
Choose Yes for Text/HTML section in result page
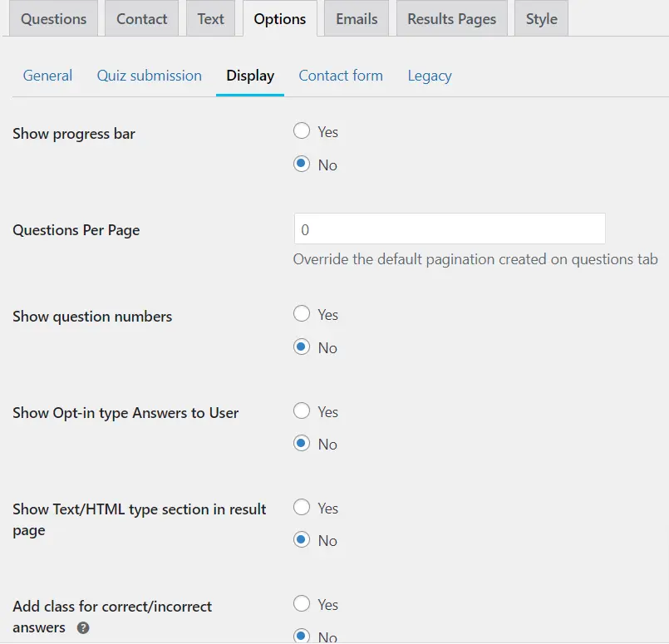pyautogui.click(x=302, y=508)
